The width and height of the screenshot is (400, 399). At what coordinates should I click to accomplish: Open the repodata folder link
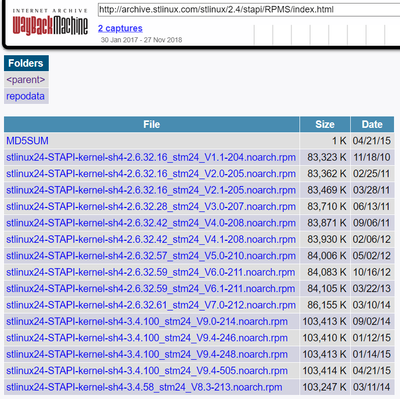pyautogui.click(x=25, y=96)
